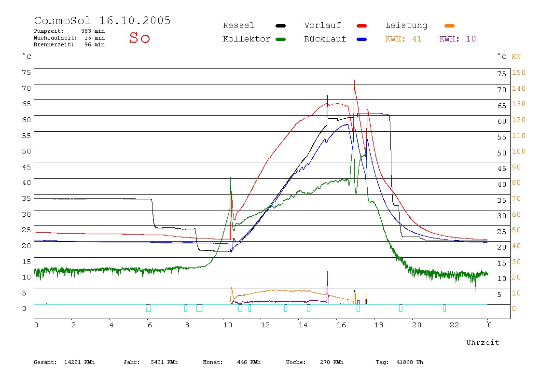Click the orange '110' KW axis tick
Viewport: 554px width, 392px height.
click(519, 136)
